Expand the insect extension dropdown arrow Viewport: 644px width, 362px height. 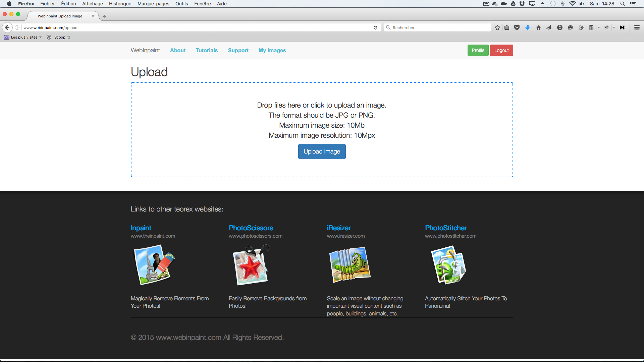coord(614,27)
